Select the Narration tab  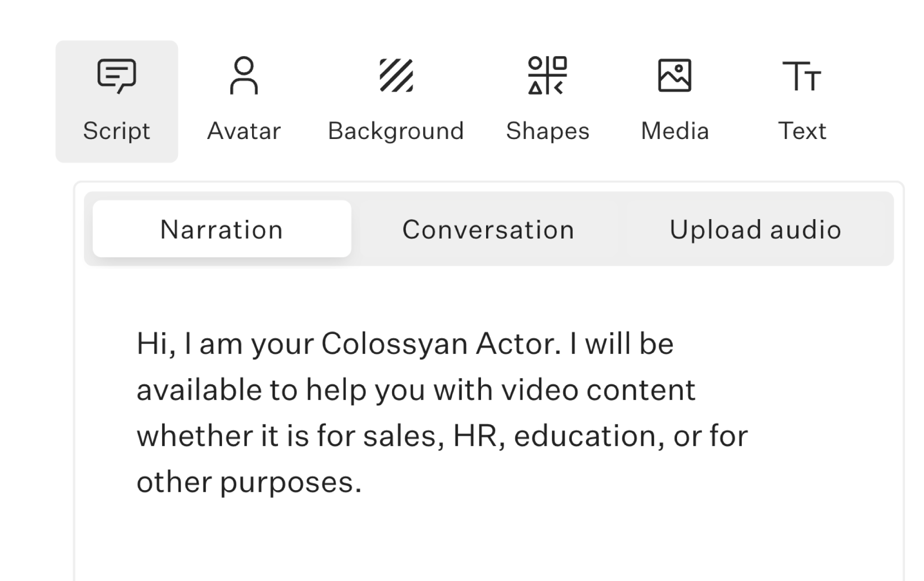(x=222, y=230)
